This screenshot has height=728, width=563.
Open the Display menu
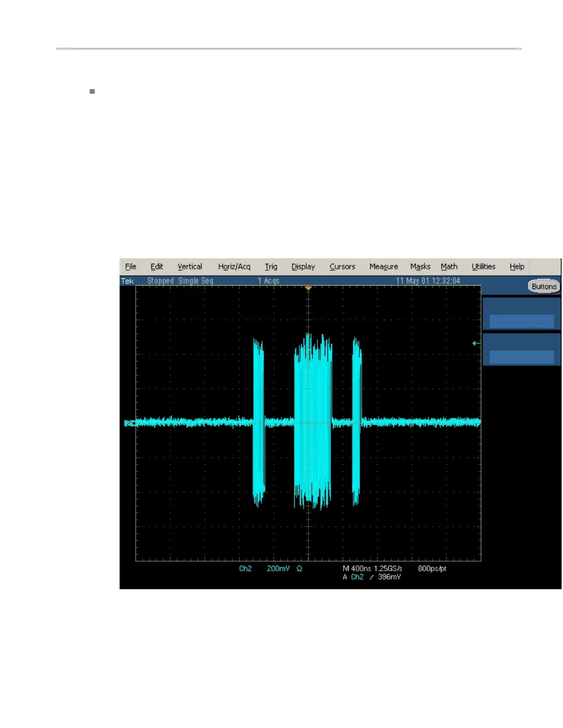click(x=303, y=267)
